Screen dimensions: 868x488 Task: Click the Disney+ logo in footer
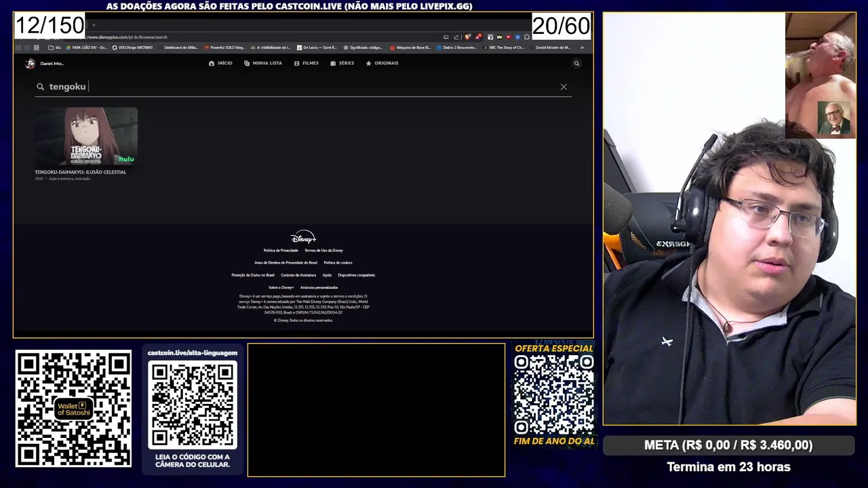[303, 237]
